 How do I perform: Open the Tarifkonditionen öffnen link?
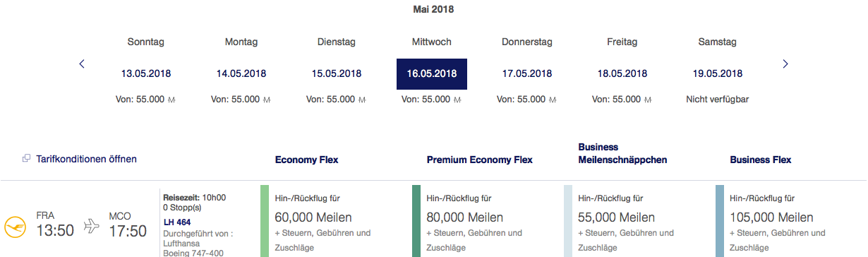86,159
